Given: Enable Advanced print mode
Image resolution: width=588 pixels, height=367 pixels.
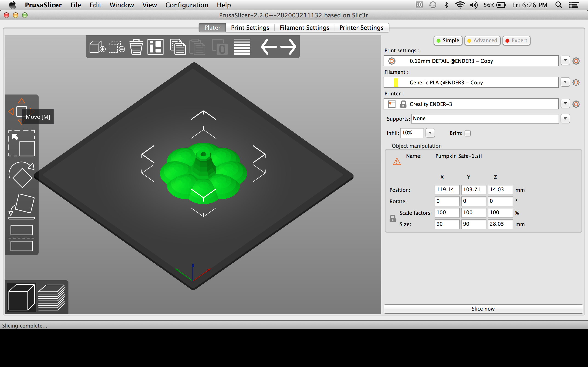Looking at the screenshot, I should 483,40.
